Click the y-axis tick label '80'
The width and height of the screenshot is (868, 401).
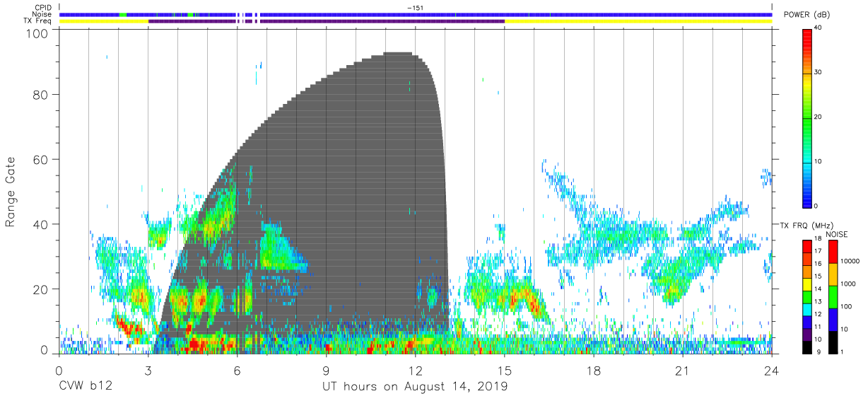point(41,95)
